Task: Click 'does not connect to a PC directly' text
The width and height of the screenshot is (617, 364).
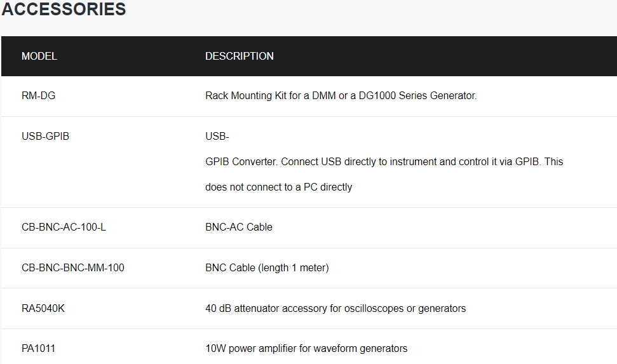Action: click(x=278, y=187)
